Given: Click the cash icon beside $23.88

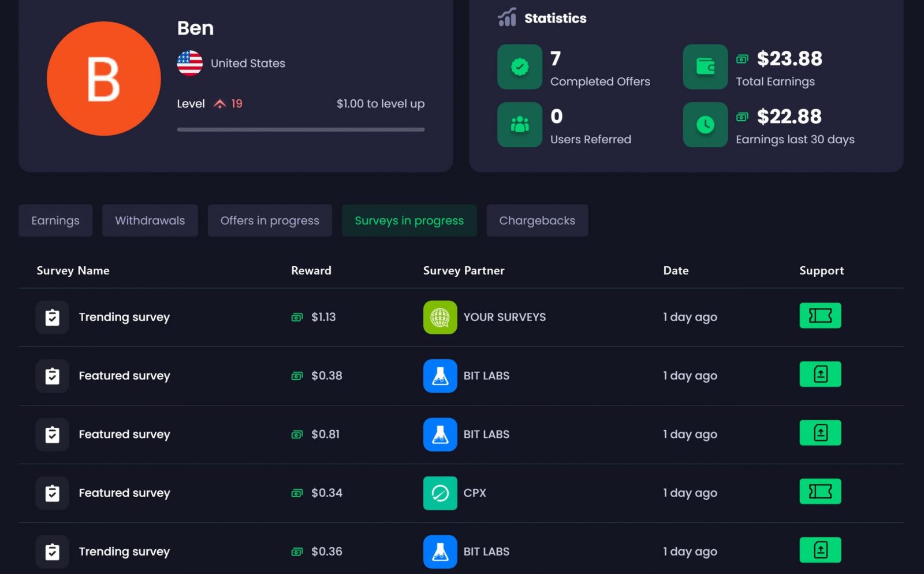Looking at the screenshot, I should pyautogui.click(x=742, y=59).
